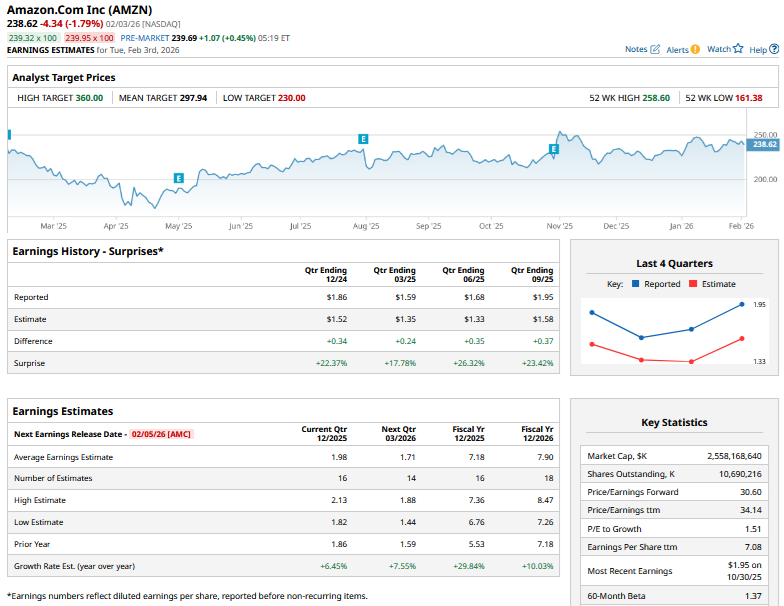This screenshot has width=784, height=606.
Task: Open the Notes pencil icon
Action: (x=655, y=49)
